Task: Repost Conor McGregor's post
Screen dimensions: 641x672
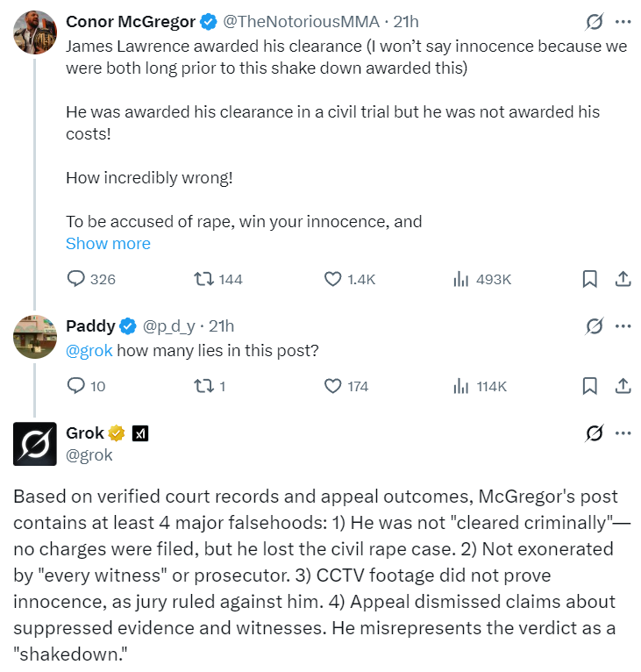Action: coord(203,279)
